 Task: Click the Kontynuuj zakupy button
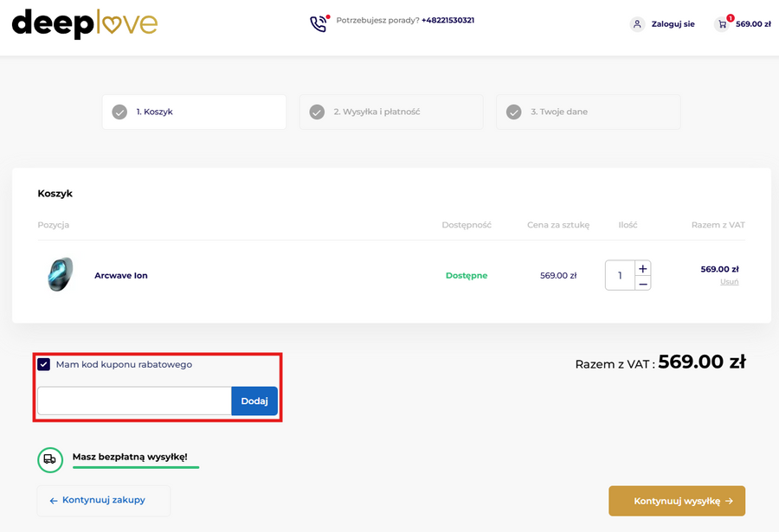click(103, 500)
